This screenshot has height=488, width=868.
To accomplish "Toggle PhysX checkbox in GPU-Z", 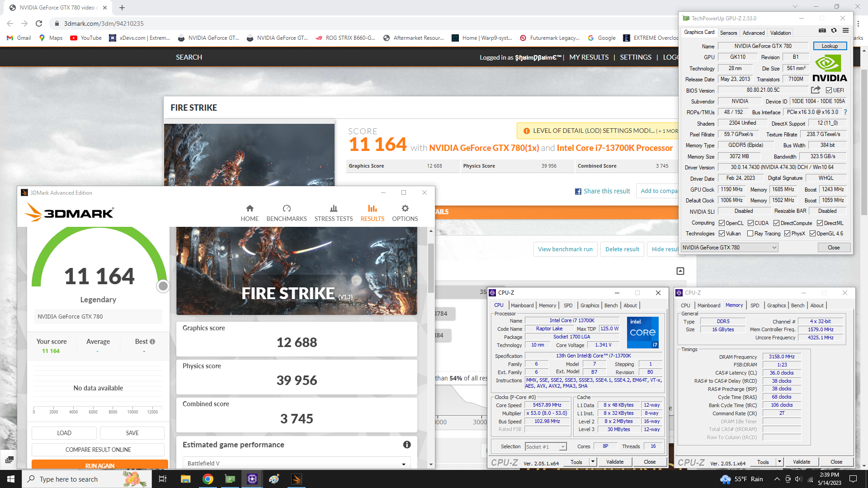I will point(788,234).
